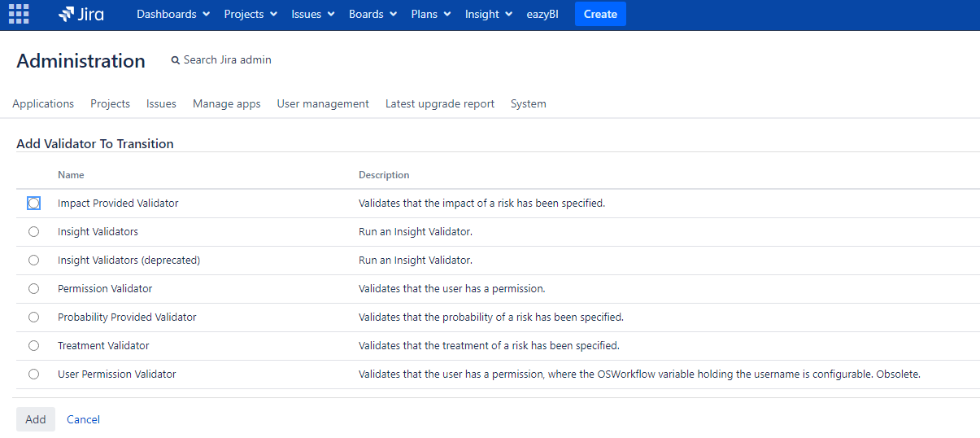This screenshot has width=980, height=438.
Task: Open the Plans dropdown menu
Action: click(431, 14)
